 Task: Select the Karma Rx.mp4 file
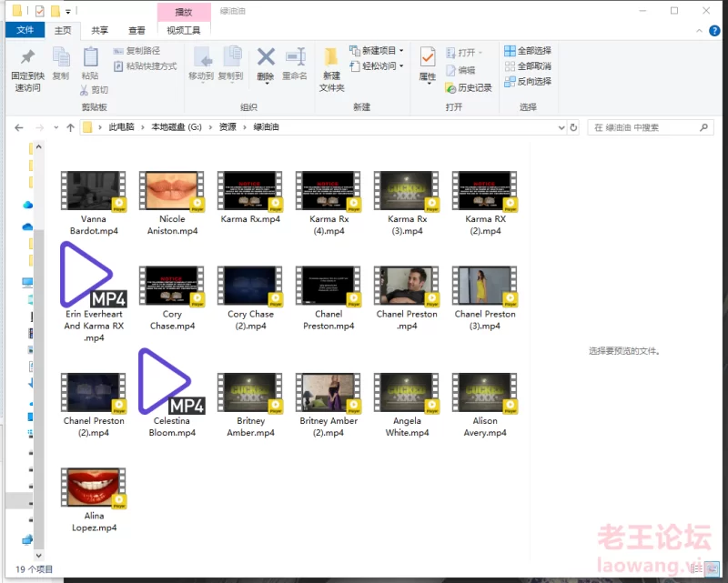tap(250, 197)
